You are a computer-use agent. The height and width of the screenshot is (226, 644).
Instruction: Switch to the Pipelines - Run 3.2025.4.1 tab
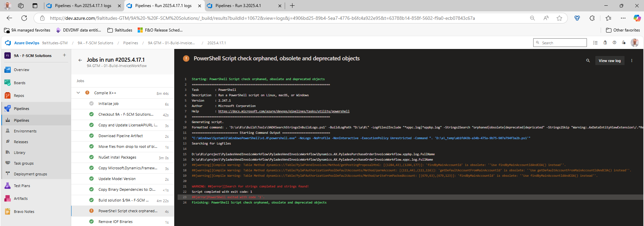coord(238,6)
